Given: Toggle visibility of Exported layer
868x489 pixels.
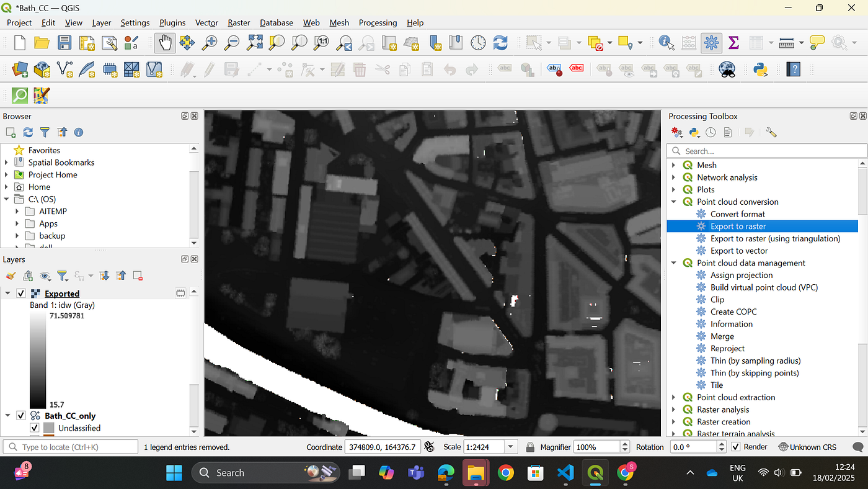Looking at the screenshot, I should [21, 294].
